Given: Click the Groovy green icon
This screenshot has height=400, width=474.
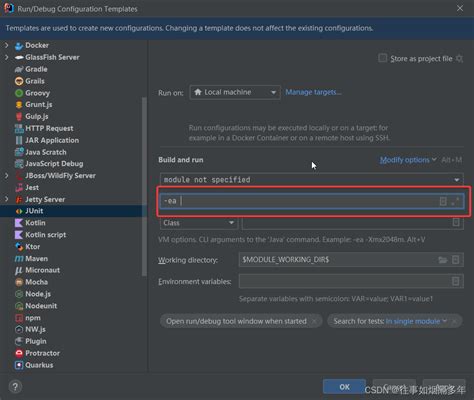Looking at the screenshot, I should [x=19, y=93].
